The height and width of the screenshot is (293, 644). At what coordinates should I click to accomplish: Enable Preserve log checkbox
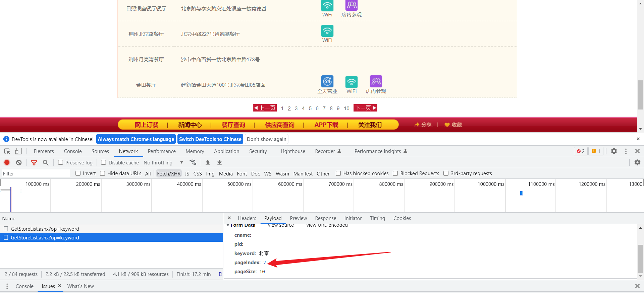[61, 162]
